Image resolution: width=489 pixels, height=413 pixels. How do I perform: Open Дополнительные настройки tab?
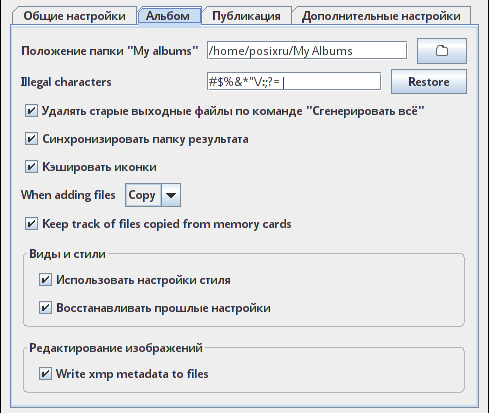pyautogui.click(x=381, y=16)
